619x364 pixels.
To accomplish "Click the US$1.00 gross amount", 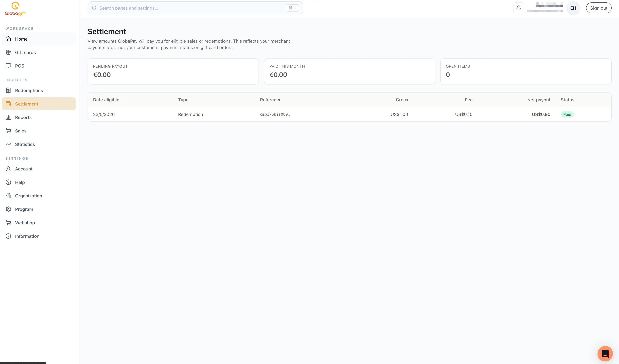I will click(x=399, y=114).
